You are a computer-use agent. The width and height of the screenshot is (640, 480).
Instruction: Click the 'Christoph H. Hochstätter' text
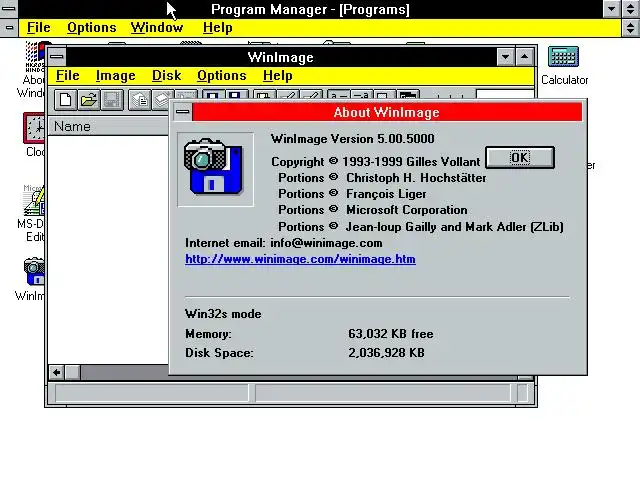pyautogui.click(x=416, y=178)
